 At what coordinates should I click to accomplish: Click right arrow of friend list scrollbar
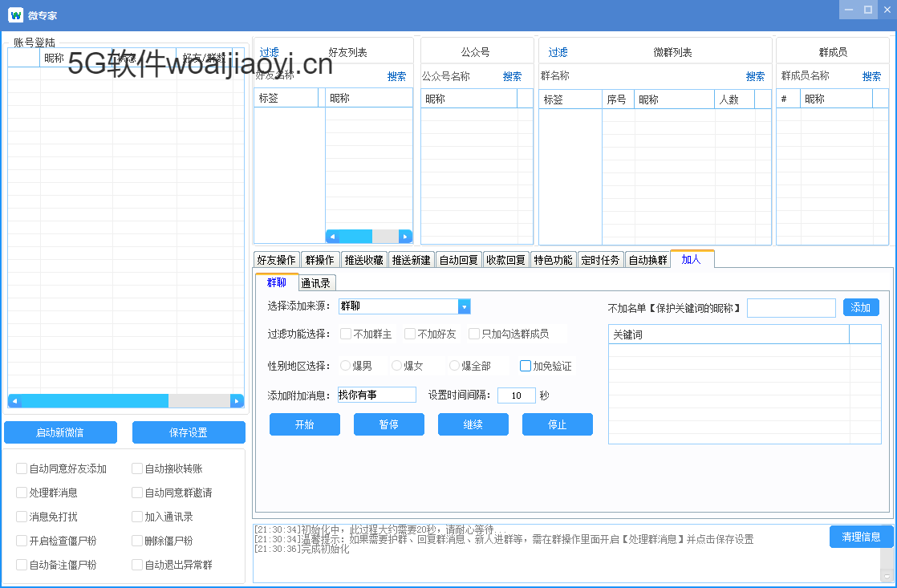pyautogui.click(x=405, y=236)
